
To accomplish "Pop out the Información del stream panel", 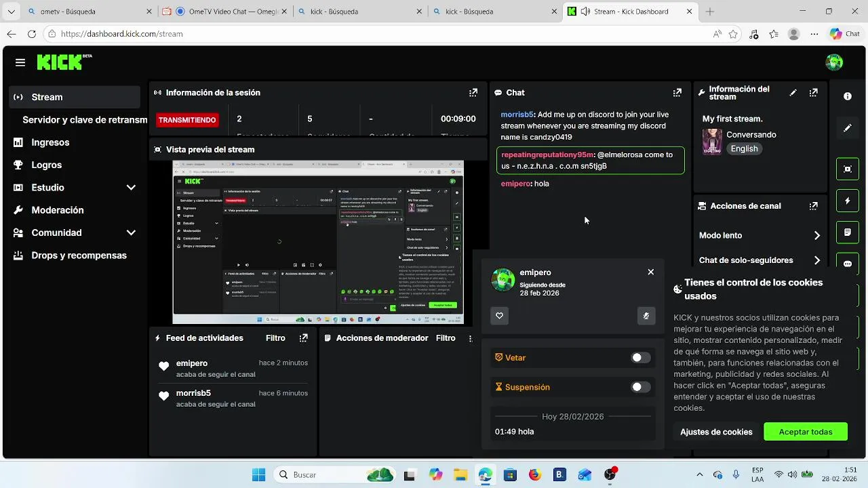I will pyautogui.click(x=813, y=93).
